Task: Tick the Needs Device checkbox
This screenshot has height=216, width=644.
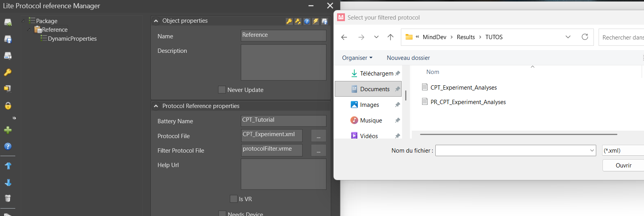Action: (222, 214)
